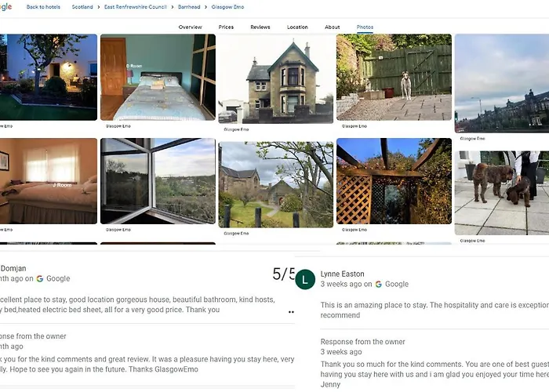Click Lynne Easton's green avatar icon

point(307,281)
